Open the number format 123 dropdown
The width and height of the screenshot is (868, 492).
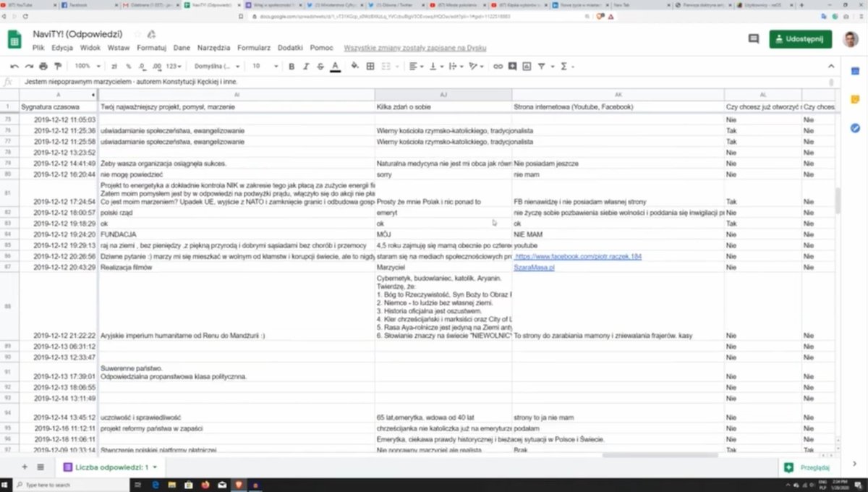click(x=173, y=66)
